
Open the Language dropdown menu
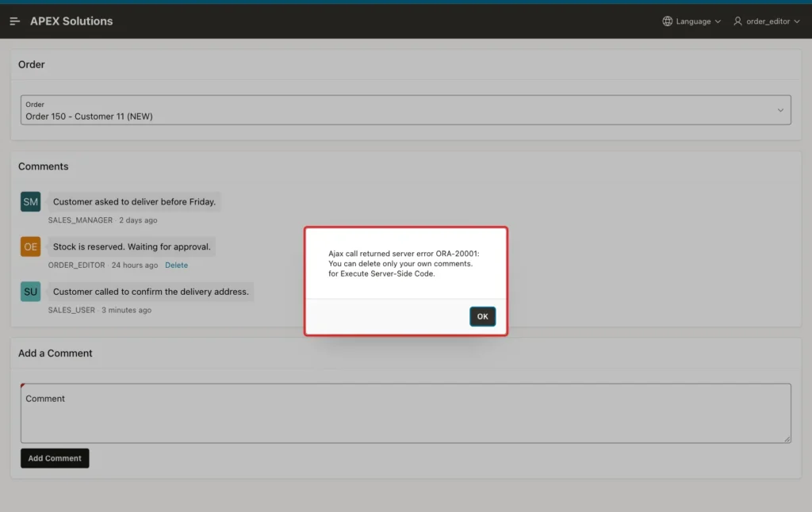691,21
